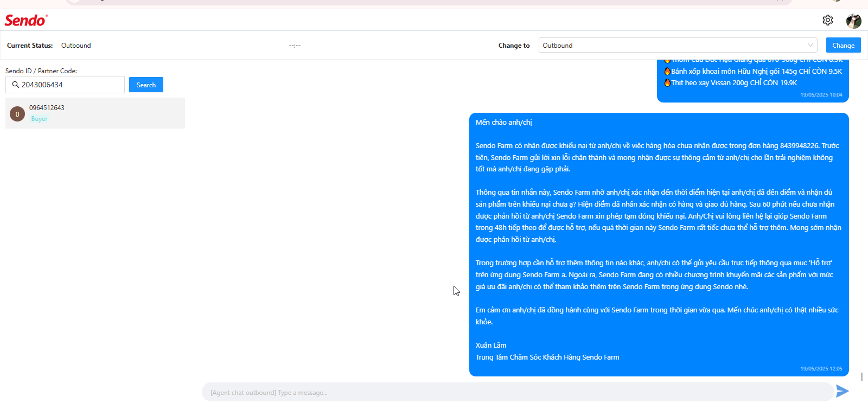The image size is (868, 403).
Task: Open the settings gear icon
Action: coord(828,20)
